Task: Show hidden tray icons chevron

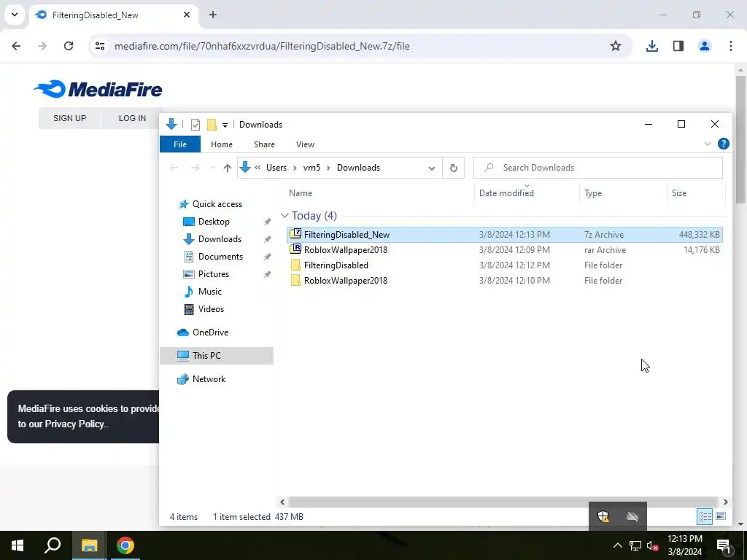Action: pos(617,545)
